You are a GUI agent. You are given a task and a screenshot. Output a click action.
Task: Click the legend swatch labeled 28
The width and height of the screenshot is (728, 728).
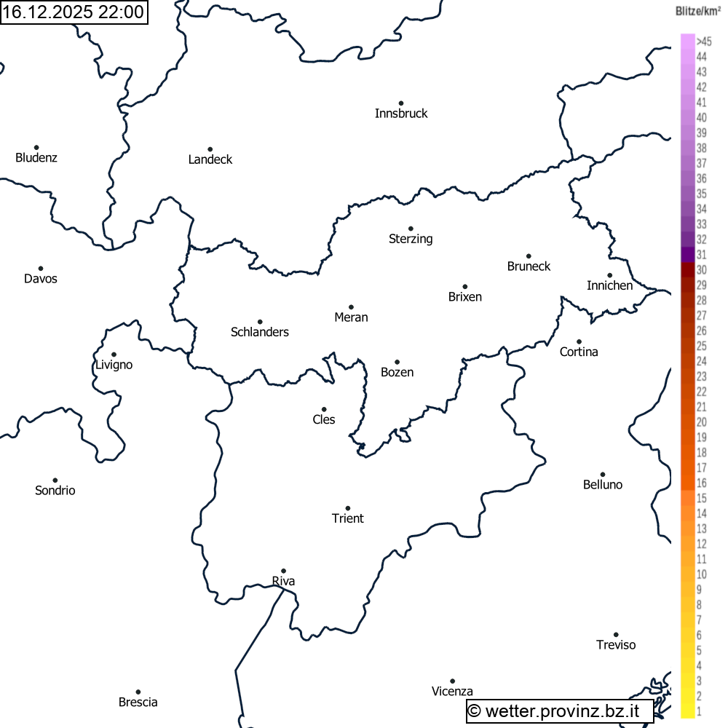tap(687, 301)
